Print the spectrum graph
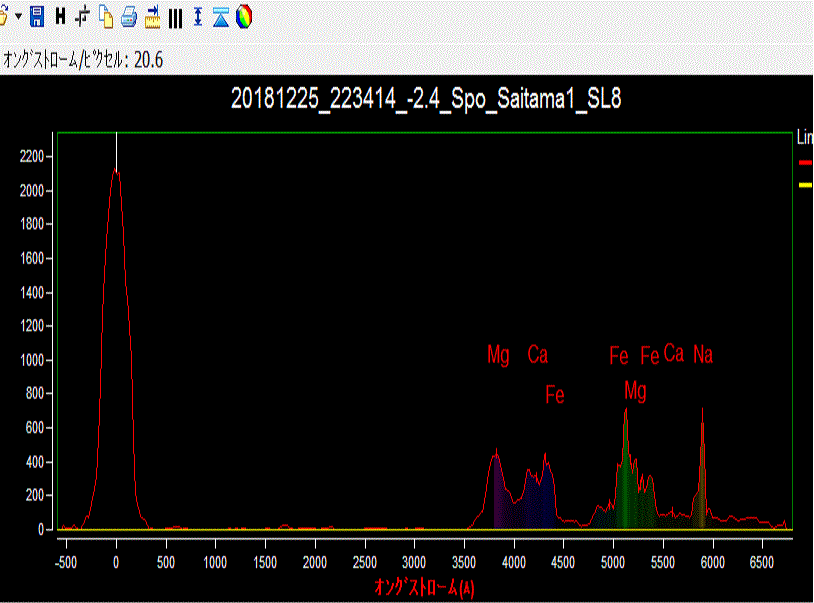Screen dimensions: 814x603 click(129, 17)
